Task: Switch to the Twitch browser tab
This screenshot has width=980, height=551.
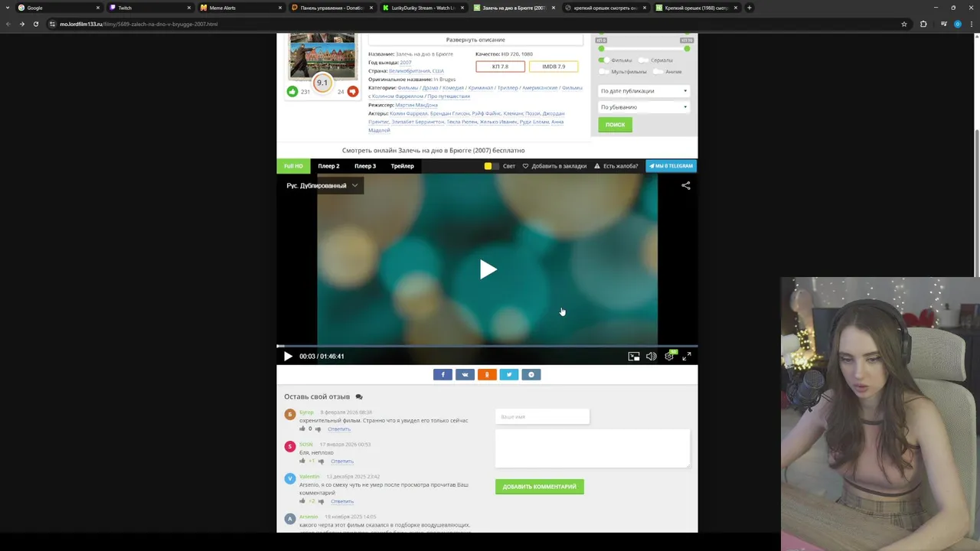Action: (x=149, y=8)
